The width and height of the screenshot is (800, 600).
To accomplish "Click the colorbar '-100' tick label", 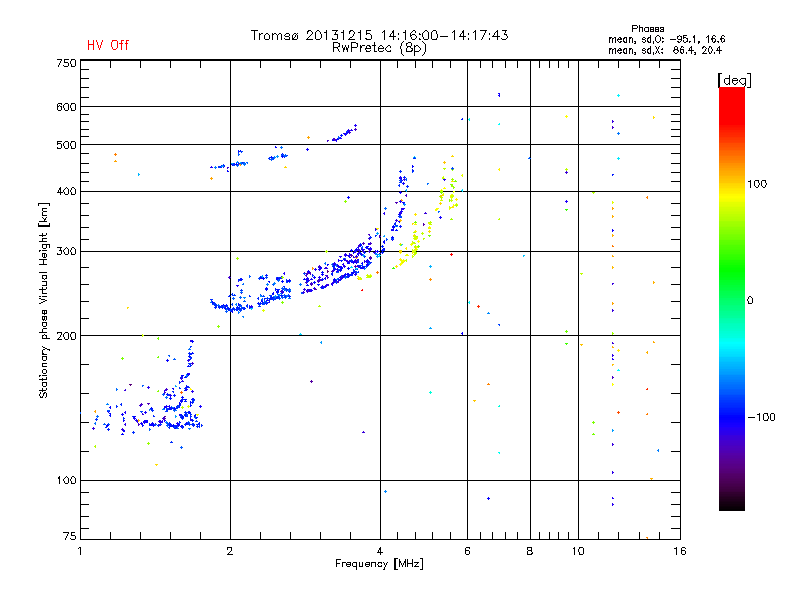I will click(x=762, y=417).
